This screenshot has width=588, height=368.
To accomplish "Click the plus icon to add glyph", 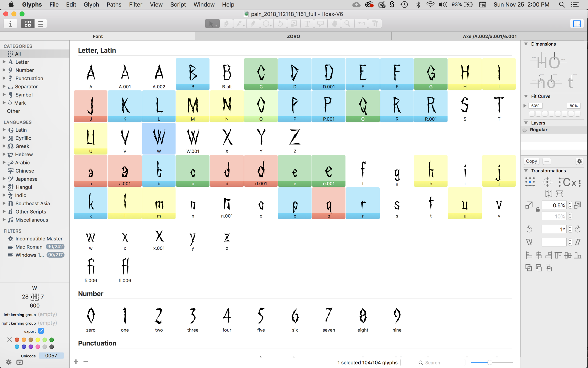I will pos(76,362).
